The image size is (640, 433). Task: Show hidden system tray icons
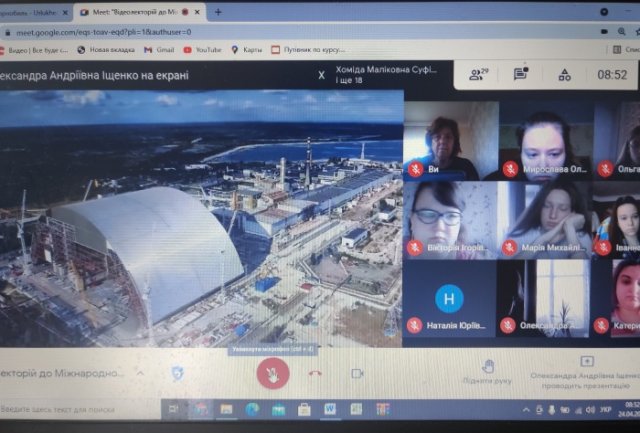pyautogui.click(x=526, y=409)
